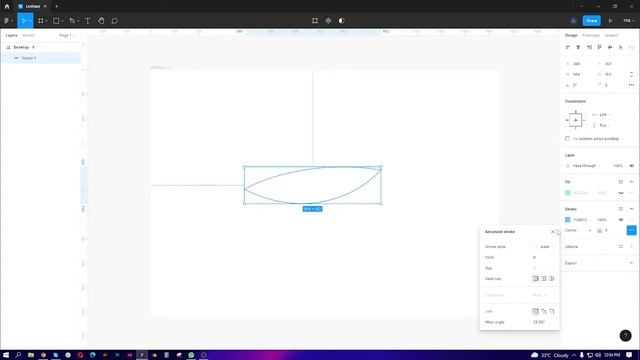Select the Untitled file tab
The image size is (640, 360).
[32, 7]
